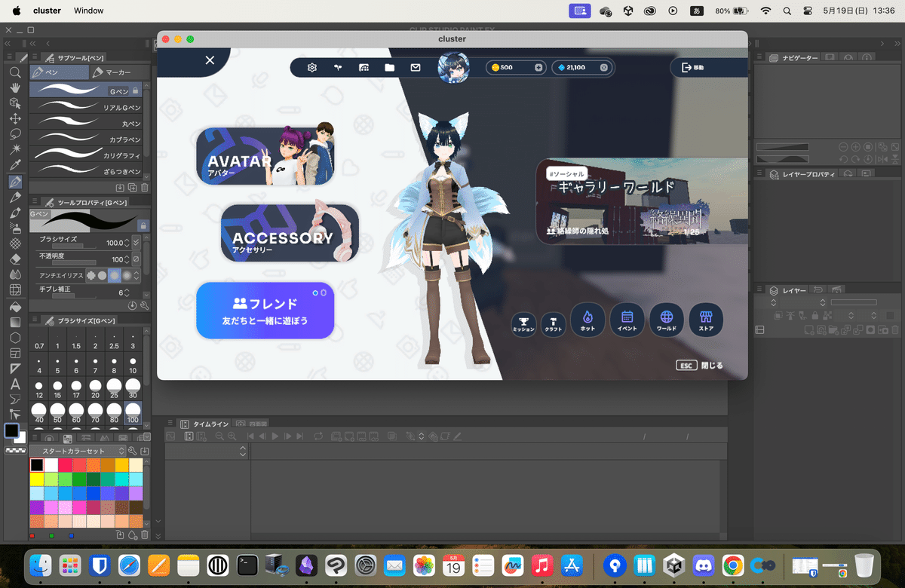The image size is (905, 588).
Task: Pick the yellow color swatch
Action: click(36, 479)
